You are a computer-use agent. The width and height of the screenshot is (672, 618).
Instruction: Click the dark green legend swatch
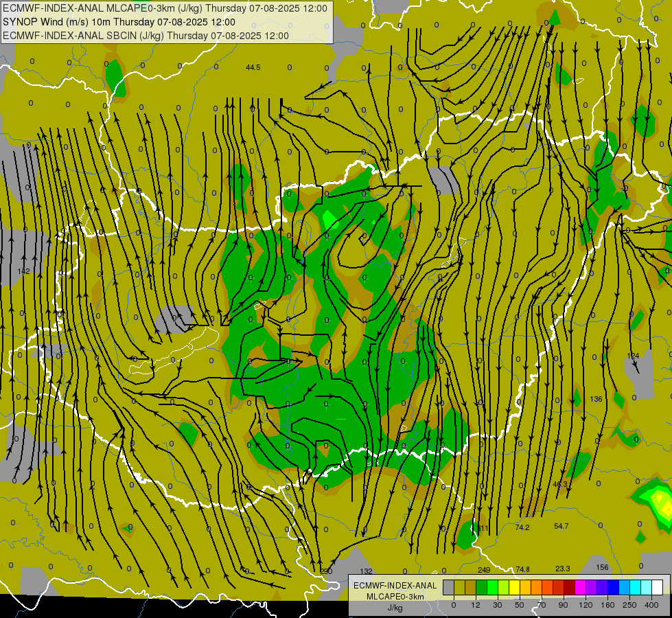[x=482, y=588]
